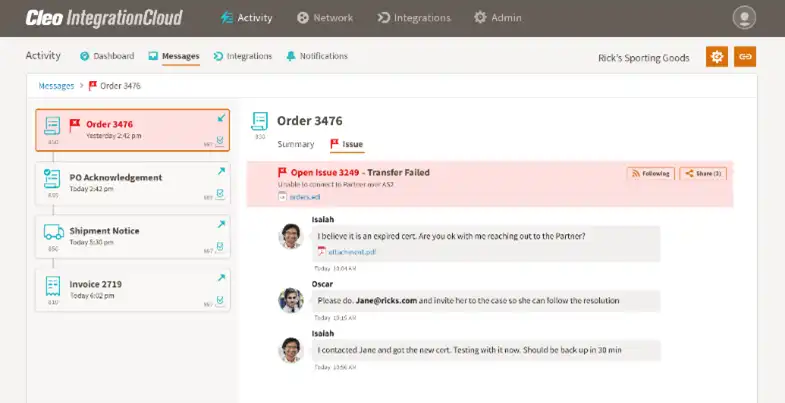Click the document icon on Order 3476 card
The width and height of the screenshot is (785, 403).
[52, 126]
